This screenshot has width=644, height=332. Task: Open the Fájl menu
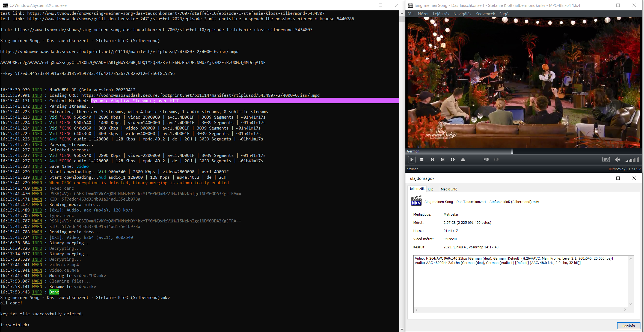click(410, 14)
